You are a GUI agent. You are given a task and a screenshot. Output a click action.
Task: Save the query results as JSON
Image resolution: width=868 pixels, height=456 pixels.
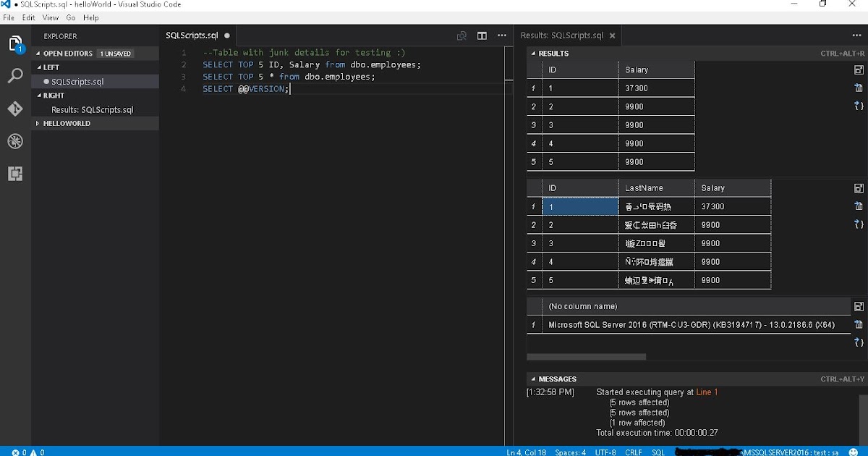click(x=859, y=105)
